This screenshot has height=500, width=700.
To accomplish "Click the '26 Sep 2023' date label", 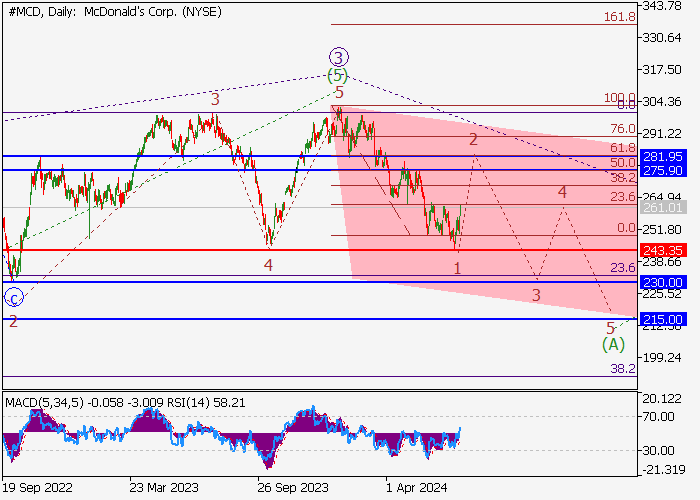I will (292, 488).
